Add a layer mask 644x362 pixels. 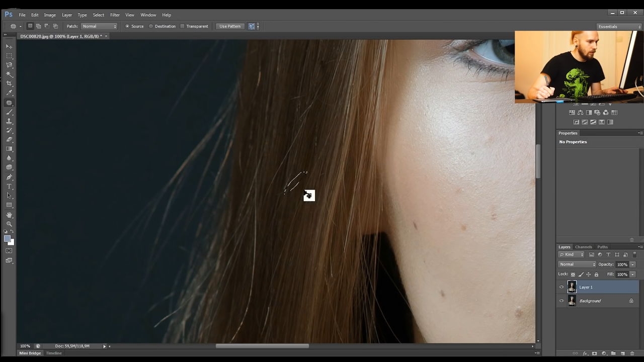click(594, 353)
